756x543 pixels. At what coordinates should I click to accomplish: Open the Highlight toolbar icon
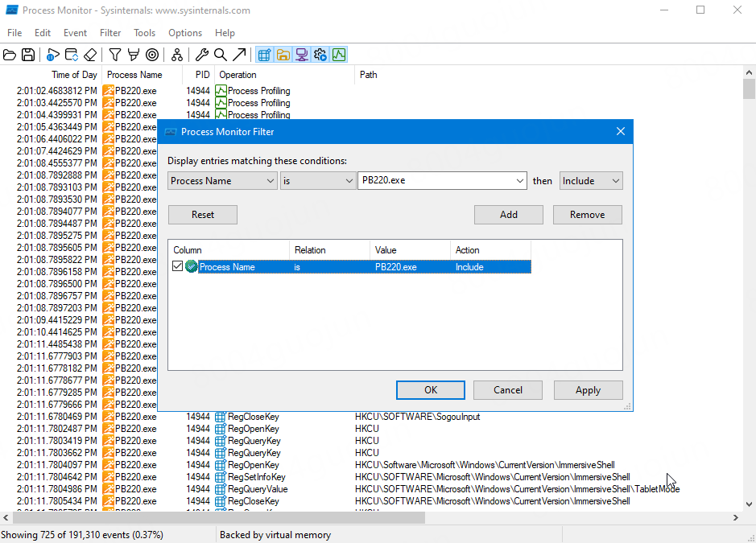134,55
